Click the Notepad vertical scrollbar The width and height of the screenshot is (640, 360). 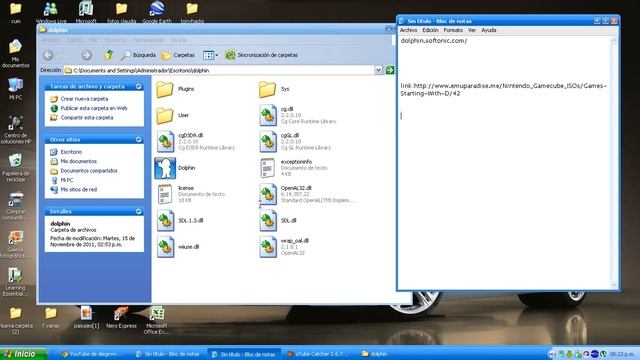click(x=614, y=162)
